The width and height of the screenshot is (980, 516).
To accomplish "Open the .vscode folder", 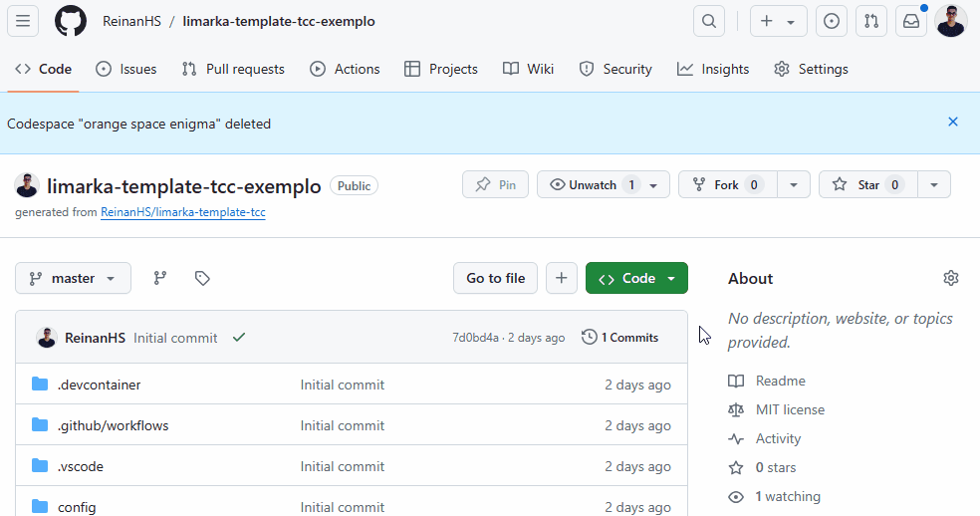I will point(81,466).
